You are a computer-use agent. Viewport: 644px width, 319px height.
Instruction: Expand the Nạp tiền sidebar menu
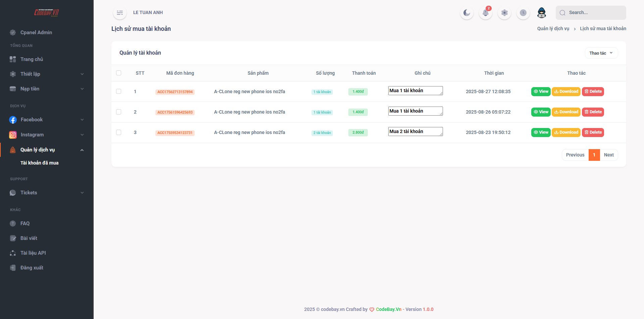coord(47,89)
